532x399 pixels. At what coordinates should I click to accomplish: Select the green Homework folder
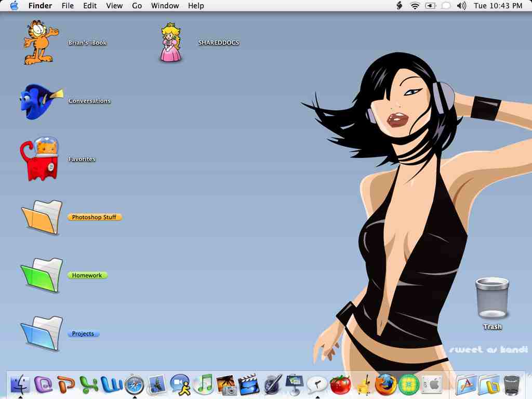pos(42,275)
